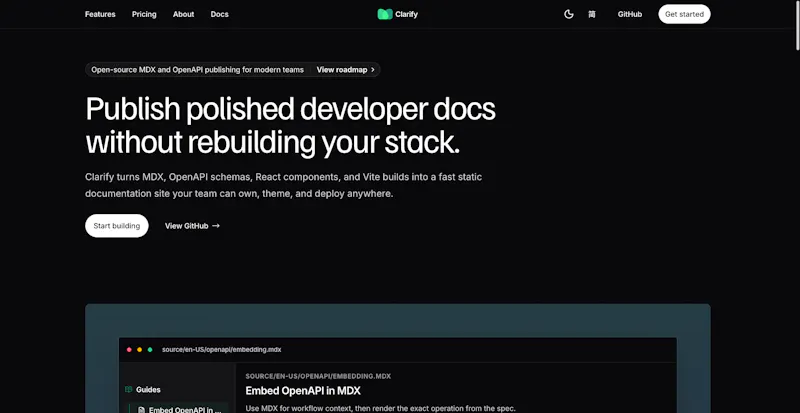
Task: Follow the View GitHub link
Action: [187, 226]
